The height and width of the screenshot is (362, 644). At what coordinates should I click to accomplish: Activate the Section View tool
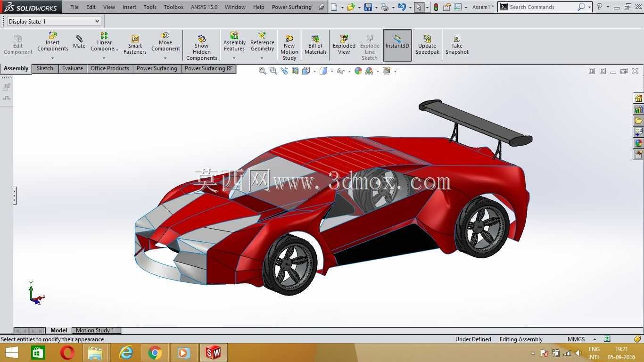295,71
